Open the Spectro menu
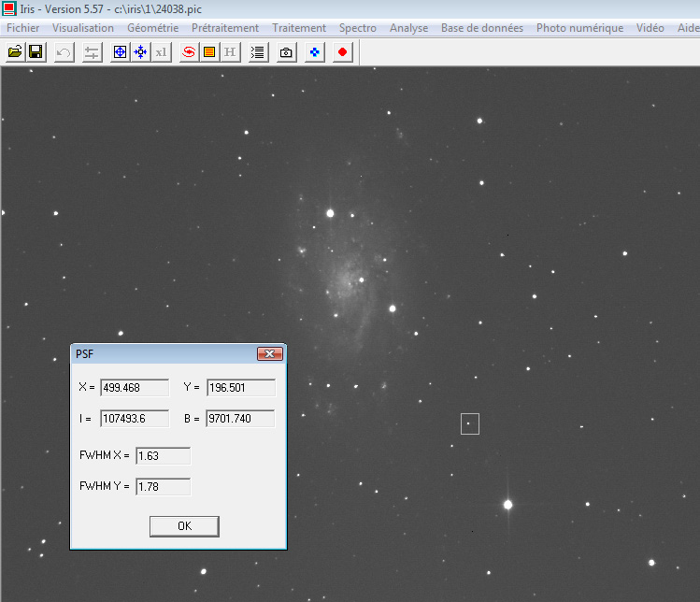Screen dimensions: 700x602 click(x=358, y=28)
